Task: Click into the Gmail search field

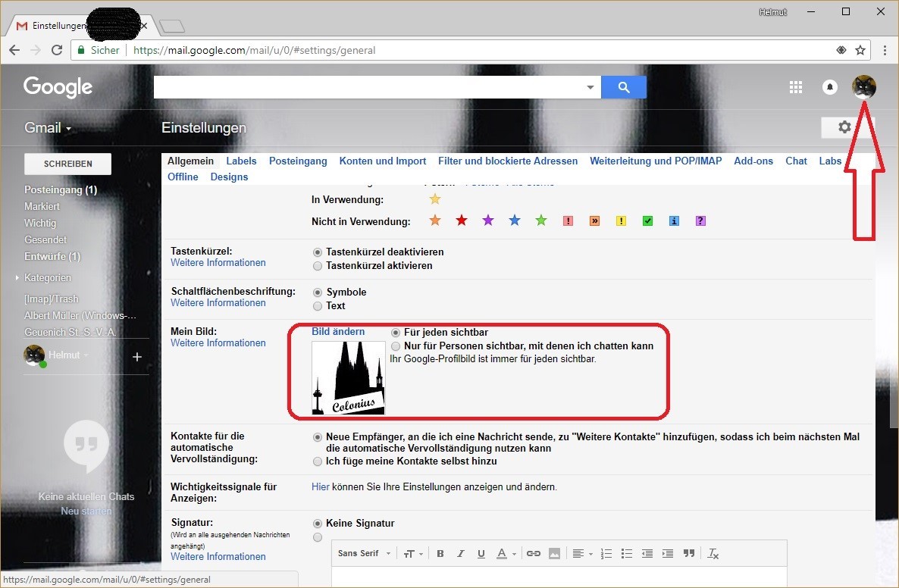Action: [x=367, y=87]
